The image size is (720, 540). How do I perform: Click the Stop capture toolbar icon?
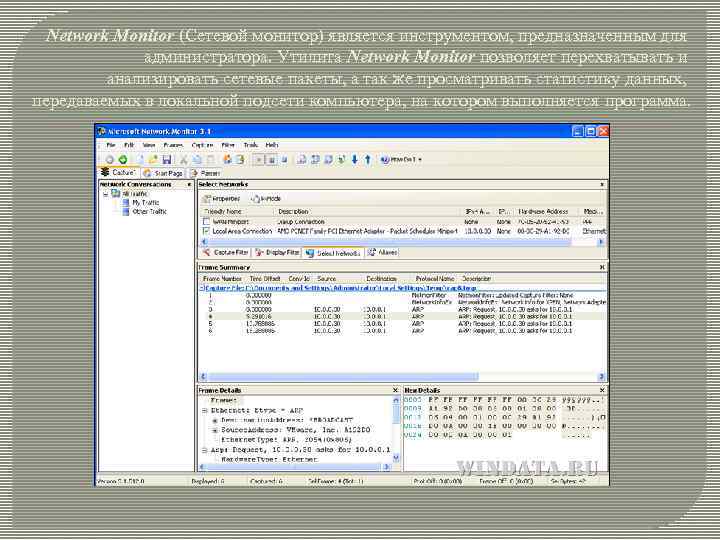coord(284,159)
